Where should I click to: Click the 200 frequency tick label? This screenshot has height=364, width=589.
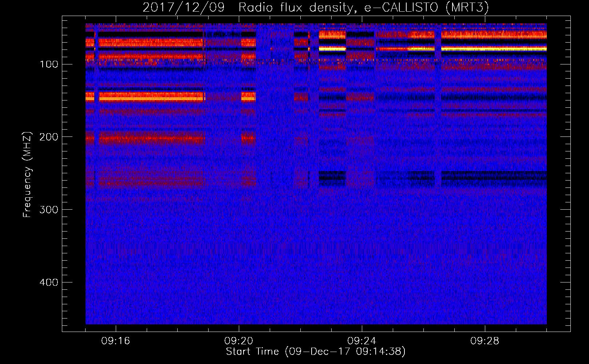tap(49, 137)
